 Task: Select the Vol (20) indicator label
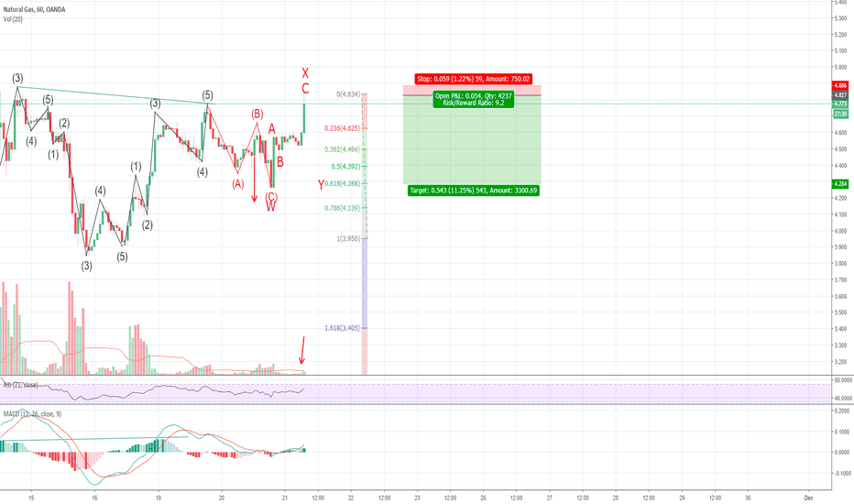(13, 19)
